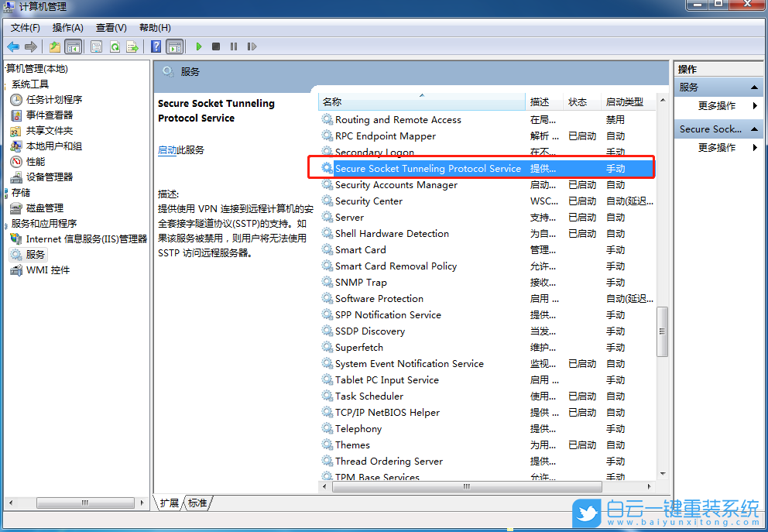The width and height of the screenshot is (768, 532).
Task: Pause the service using the pause toolbar icon
Action: 235,46
